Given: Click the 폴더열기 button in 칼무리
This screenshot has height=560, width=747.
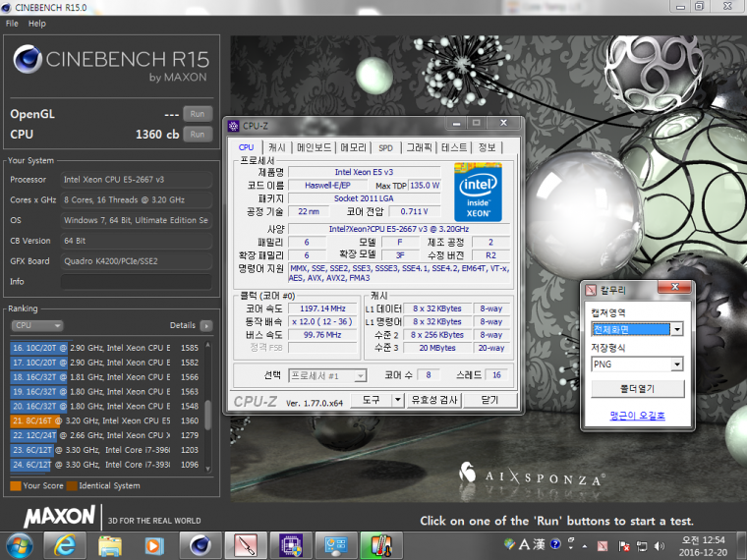Looking at the screenshot, I should tap(638, 389).
